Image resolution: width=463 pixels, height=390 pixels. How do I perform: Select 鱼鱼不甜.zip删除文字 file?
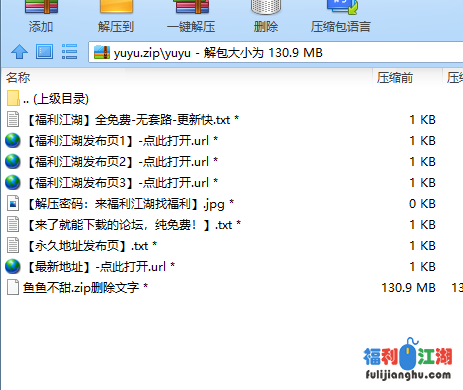77,288
